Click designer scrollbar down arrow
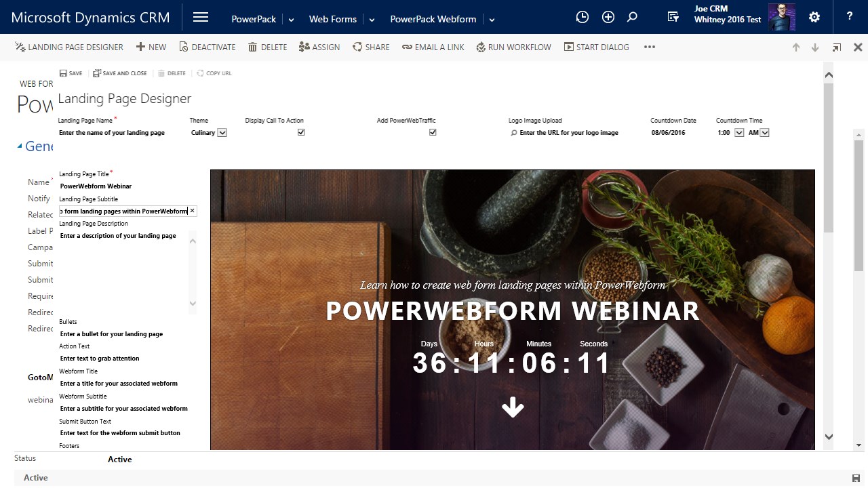868x488 pixels. pyautogui.click(x=829, y=436)
